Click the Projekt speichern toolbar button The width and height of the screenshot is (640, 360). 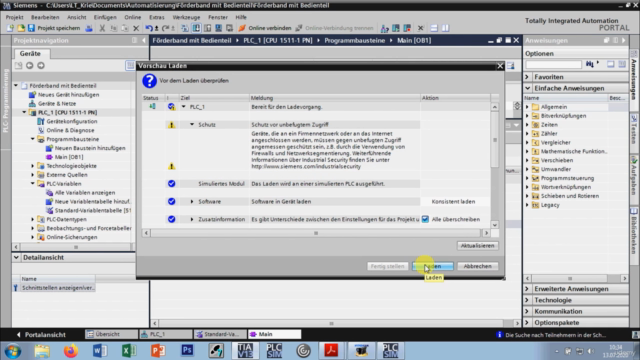54,28
